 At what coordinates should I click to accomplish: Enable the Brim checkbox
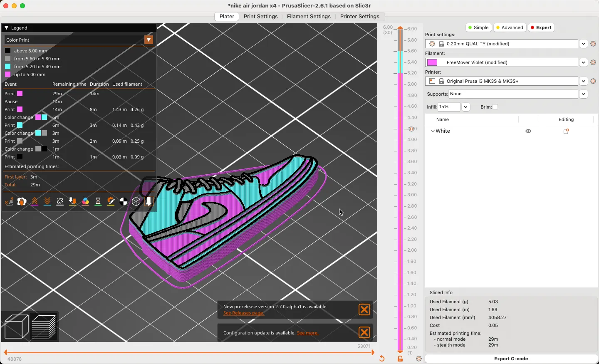pyautogui.click(x=495, y=107)
